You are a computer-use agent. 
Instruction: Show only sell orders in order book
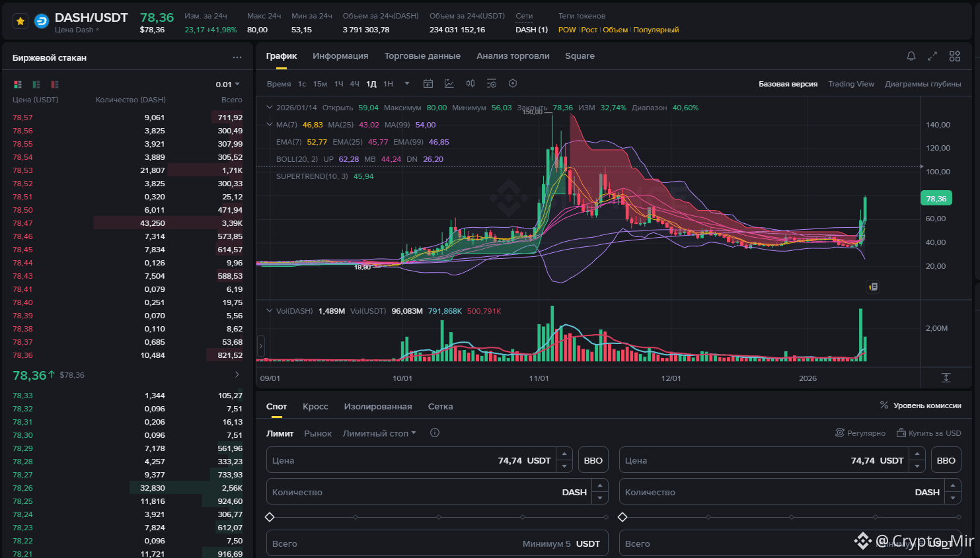click(x=55, y=85)
